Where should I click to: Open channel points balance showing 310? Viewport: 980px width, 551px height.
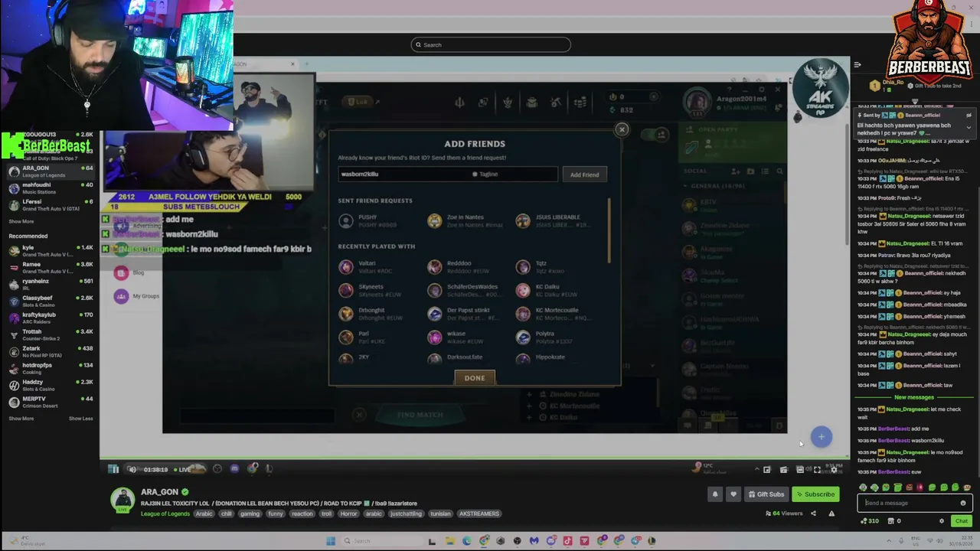pyautogui.click(x=869, y=521)
